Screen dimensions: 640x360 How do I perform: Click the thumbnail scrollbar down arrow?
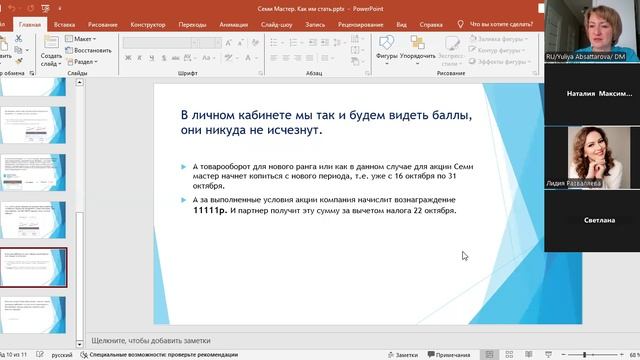[80, 344]
